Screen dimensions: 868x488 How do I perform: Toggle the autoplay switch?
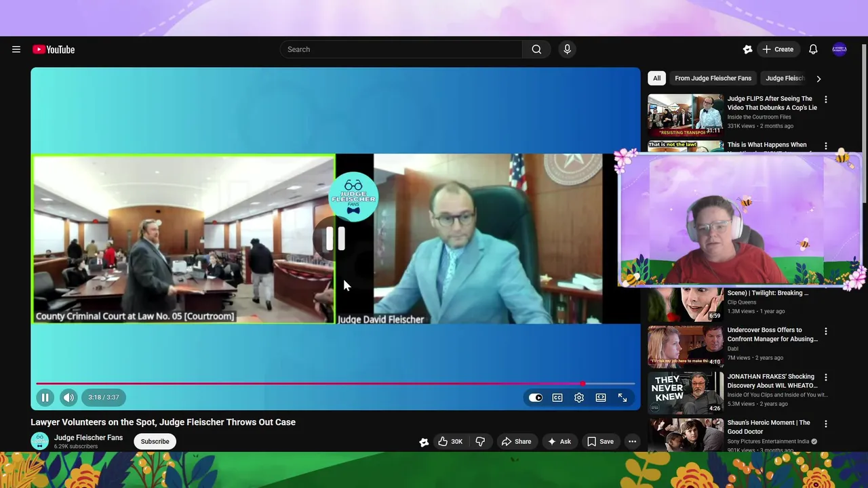pyautogui.click(x=536, y=398)
